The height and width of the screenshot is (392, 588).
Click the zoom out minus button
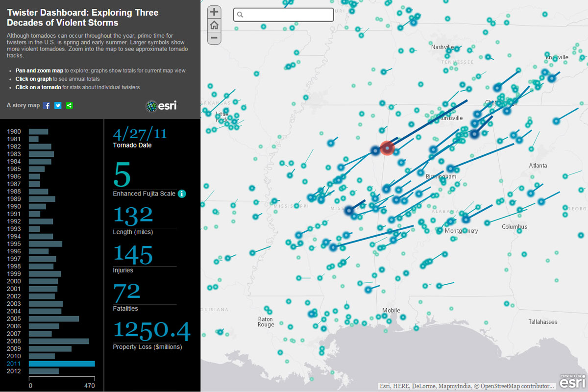[x=214, y=38]
